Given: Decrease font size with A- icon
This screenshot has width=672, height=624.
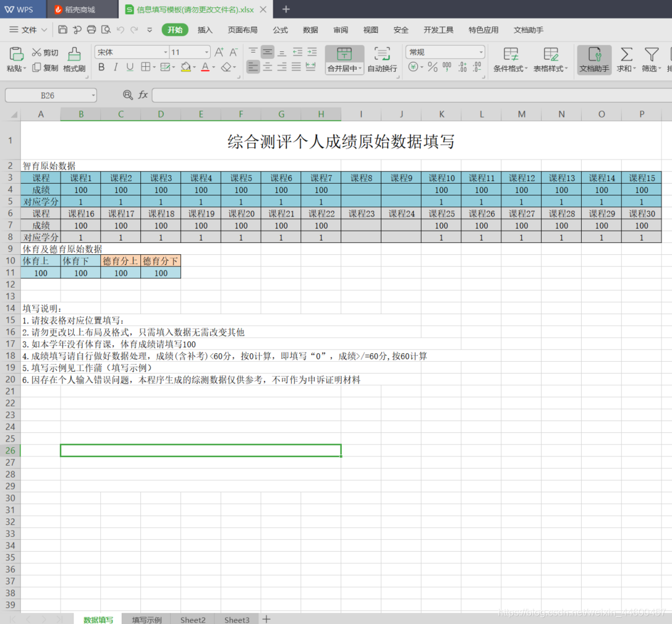Looking at the screenshot, I should 233,53.
